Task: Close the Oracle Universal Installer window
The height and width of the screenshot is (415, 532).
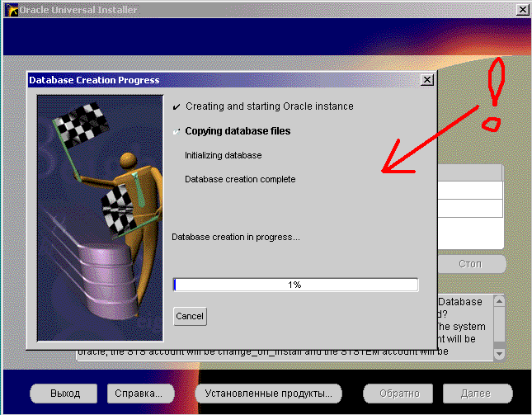Action: (x=522, y=10)
